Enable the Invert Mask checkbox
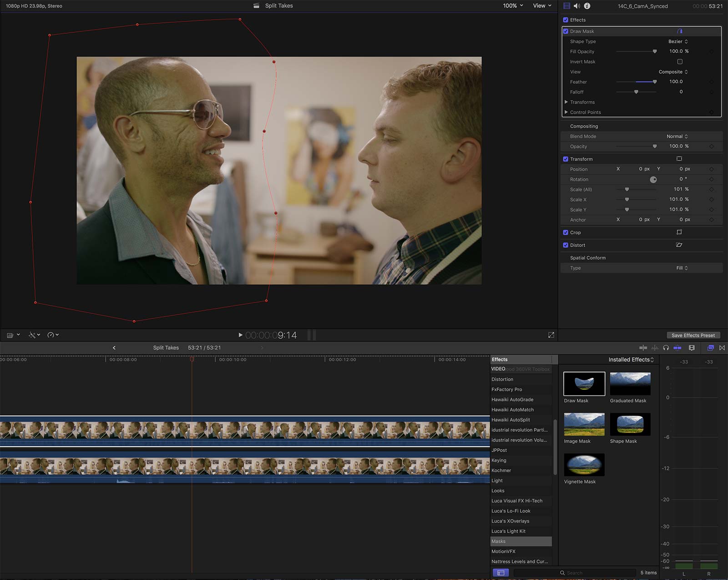728x580 pixels. [x=680, y=61]
